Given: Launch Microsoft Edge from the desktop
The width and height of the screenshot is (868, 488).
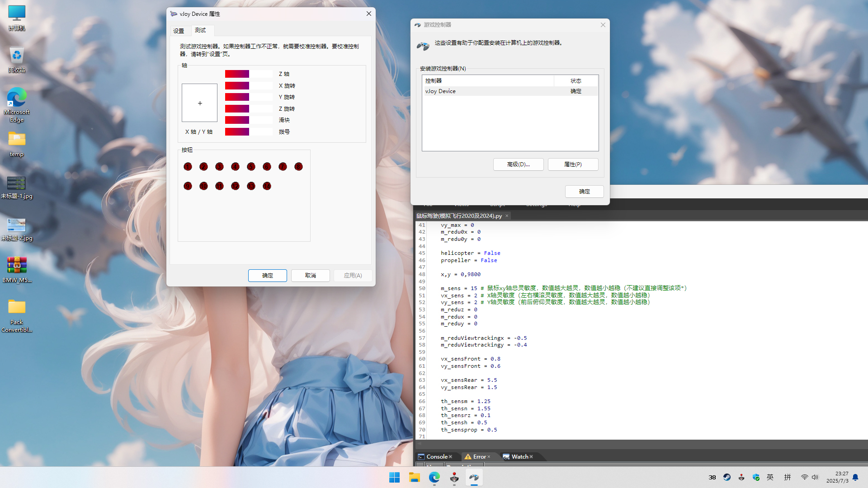Looking at the screenshot, I should (x=17, y=105).
